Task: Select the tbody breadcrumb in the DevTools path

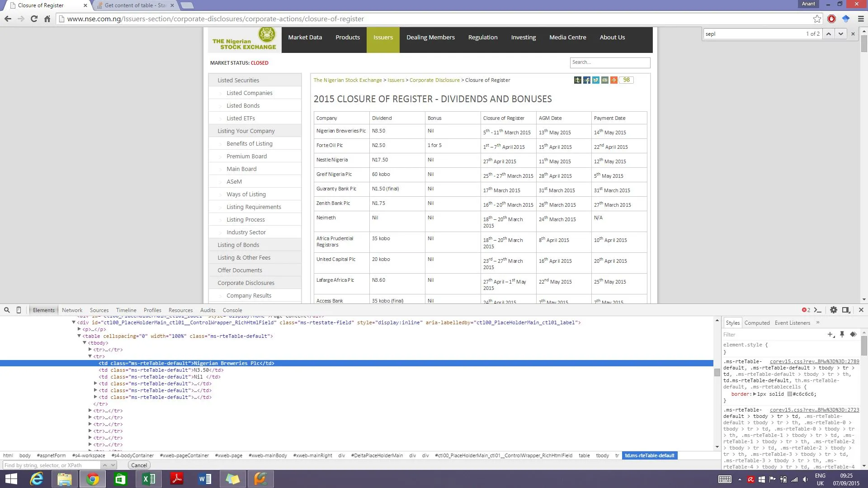Action: tap(602, 455)
